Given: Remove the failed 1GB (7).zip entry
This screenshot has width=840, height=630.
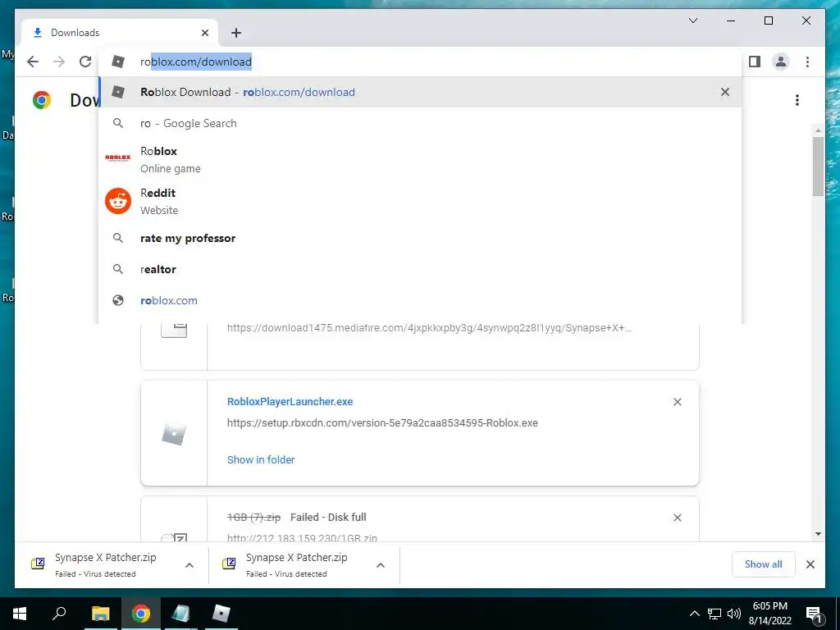Looking at the screenshot, I should pos(677,518).
